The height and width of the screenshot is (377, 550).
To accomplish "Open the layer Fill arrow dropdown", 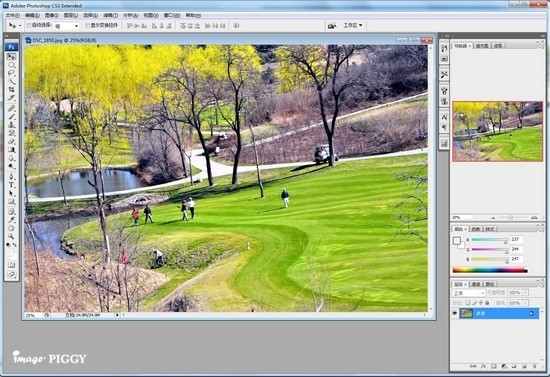I will pos(525,303).
